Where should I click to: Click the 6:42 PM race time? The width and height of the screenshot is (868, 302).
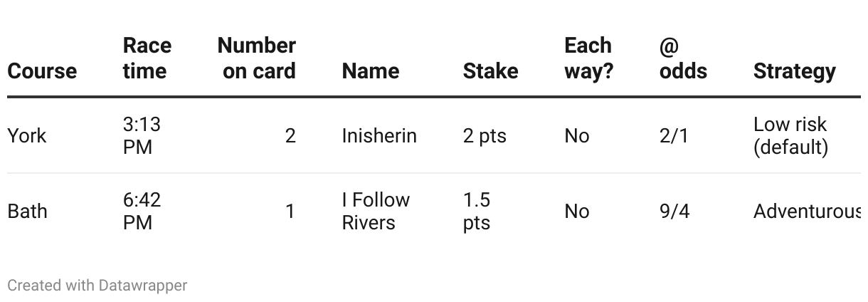tap(142, 212)
